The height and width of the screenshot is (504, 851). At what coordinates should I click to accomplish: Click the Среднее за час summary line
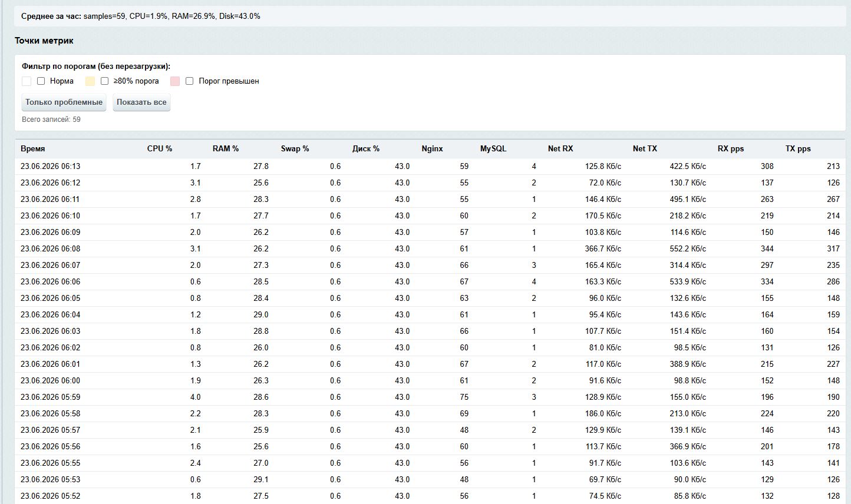click(141, 16)
